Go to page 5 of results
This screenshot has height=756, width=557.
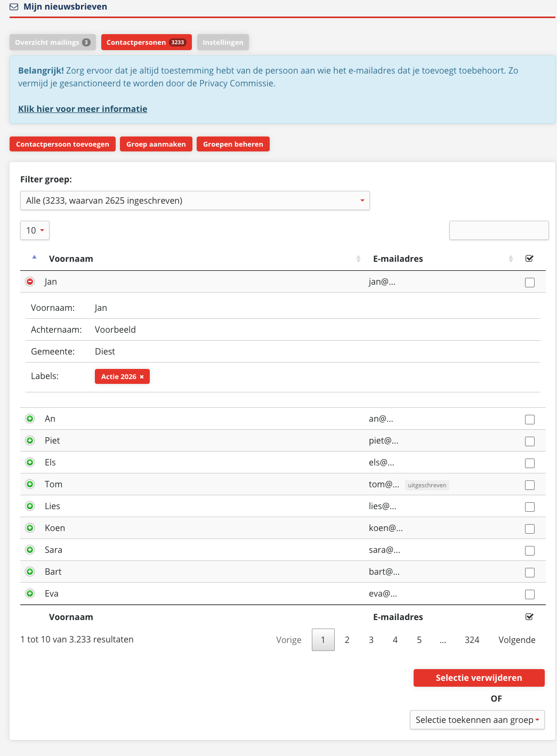[x=419, y=640]
